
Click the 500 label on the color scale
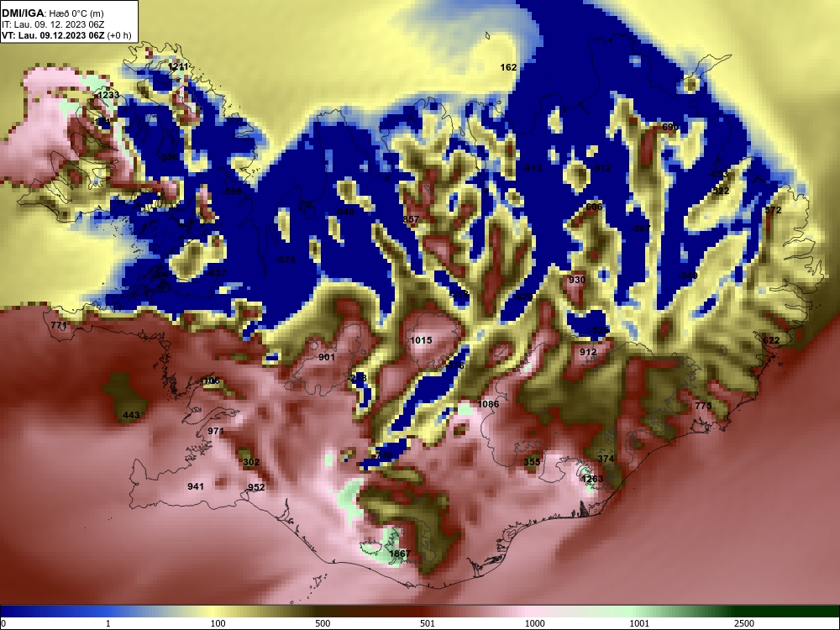[323, 623]
